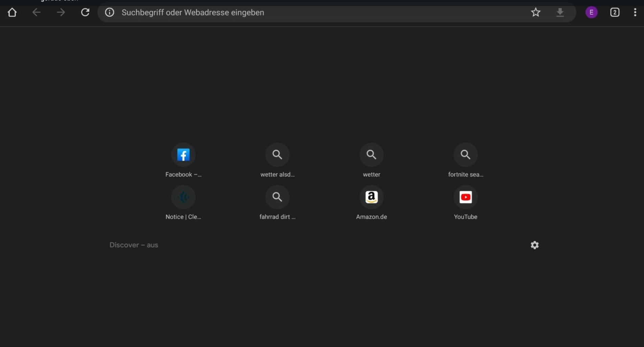Open Discover settings gear
Image resolution: width=644 pixels, height=347 pixels.
[x=535, y=245]
